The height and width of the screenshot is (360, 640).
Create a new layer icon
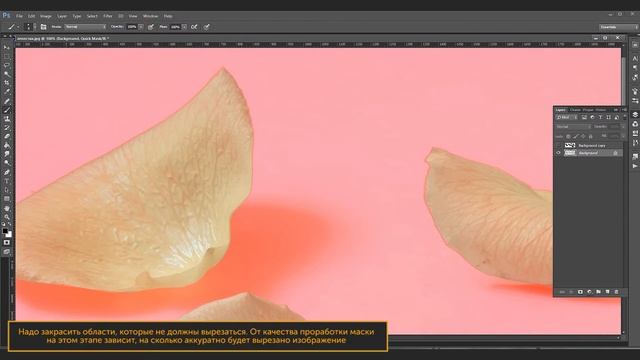click(607, 292)
